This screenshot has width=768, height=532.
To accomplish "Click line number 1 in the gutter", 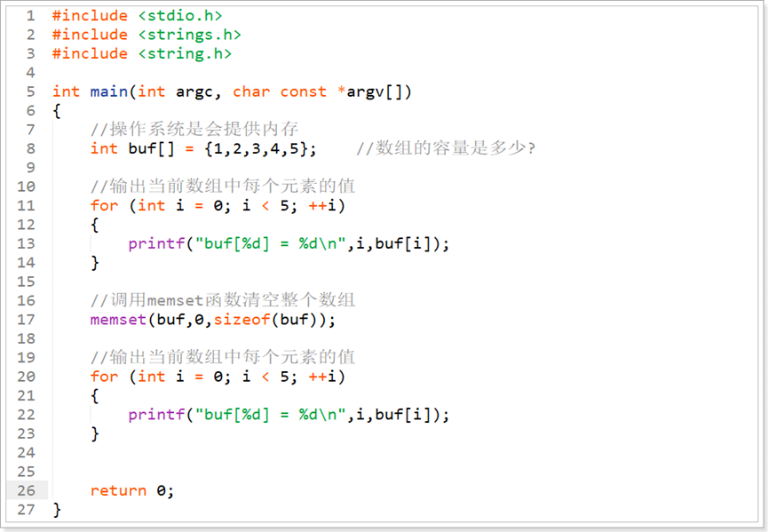I will click(x=31, y=16).
